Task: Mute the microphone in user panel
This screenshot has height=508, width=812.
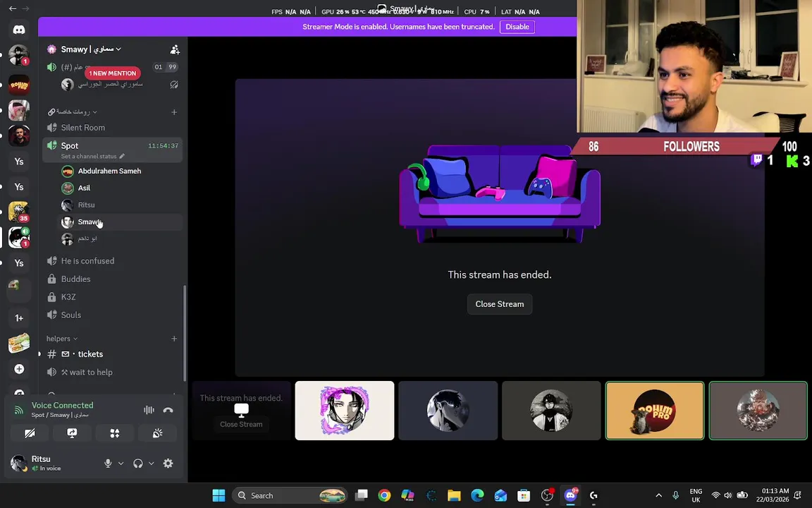Action: 108,464
